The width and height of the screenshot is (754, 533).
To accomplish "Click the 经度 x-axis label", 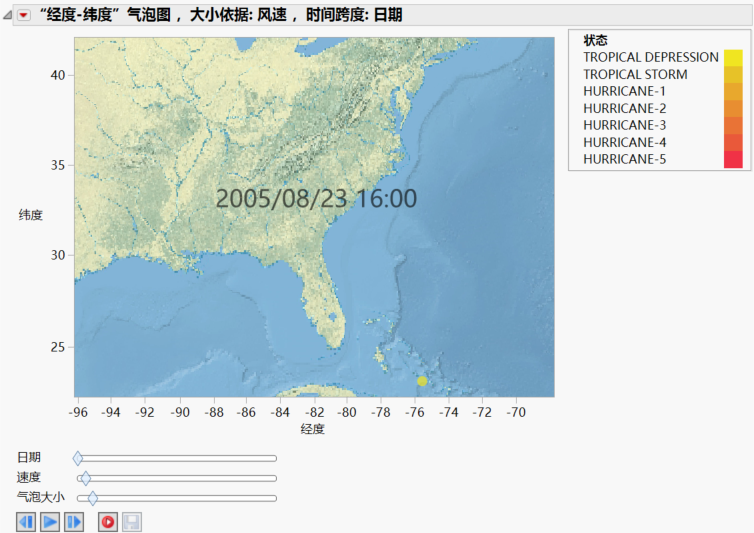I will 313,429.
